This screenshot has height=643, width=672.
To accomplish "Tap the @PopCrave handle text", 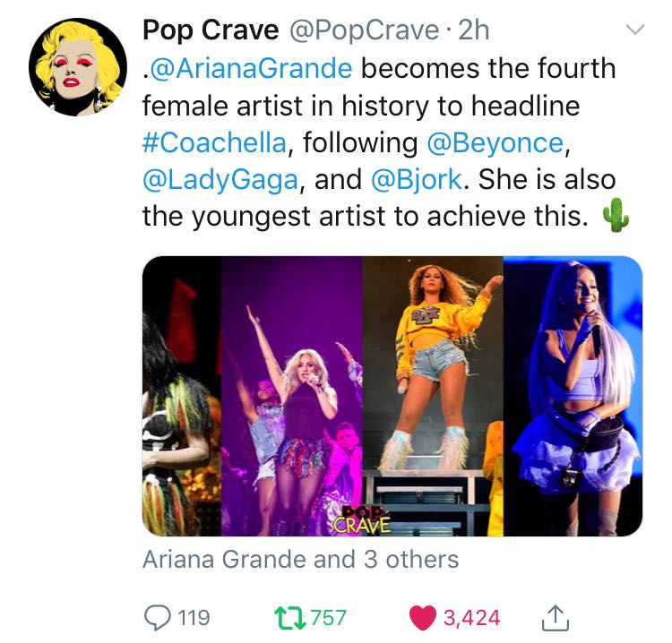I will [365, 30].
